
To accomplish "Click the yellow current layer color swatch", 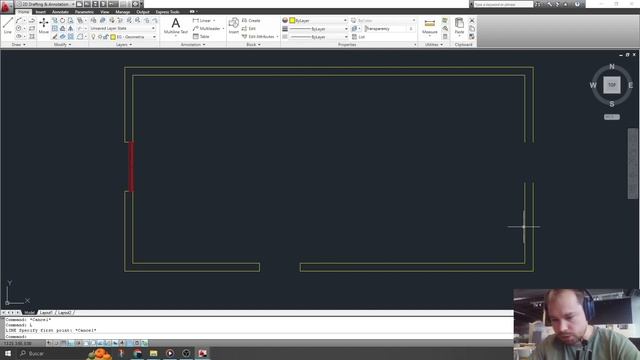I will (113, 37).
